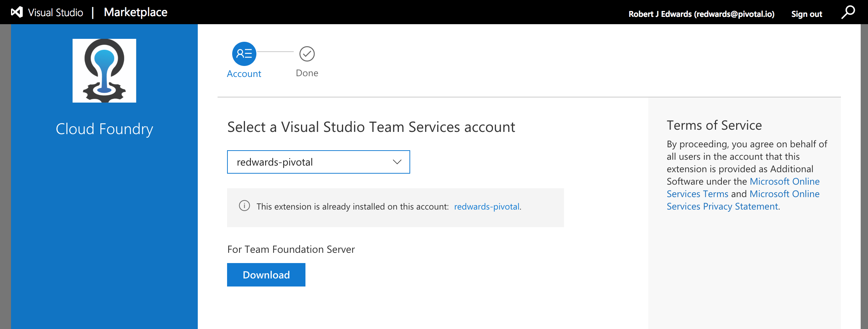
Task: Click the Visual Studio header text
Action: [56, 12]
